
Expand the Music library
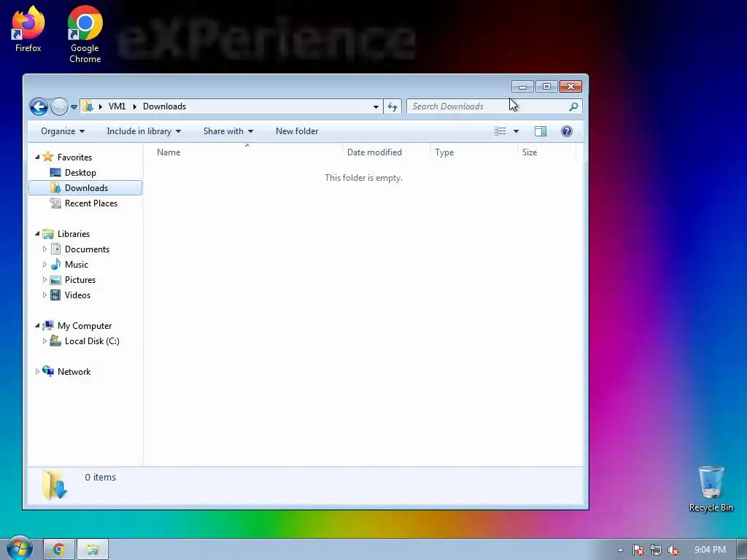pyautogui.click(x=44, y=264)
